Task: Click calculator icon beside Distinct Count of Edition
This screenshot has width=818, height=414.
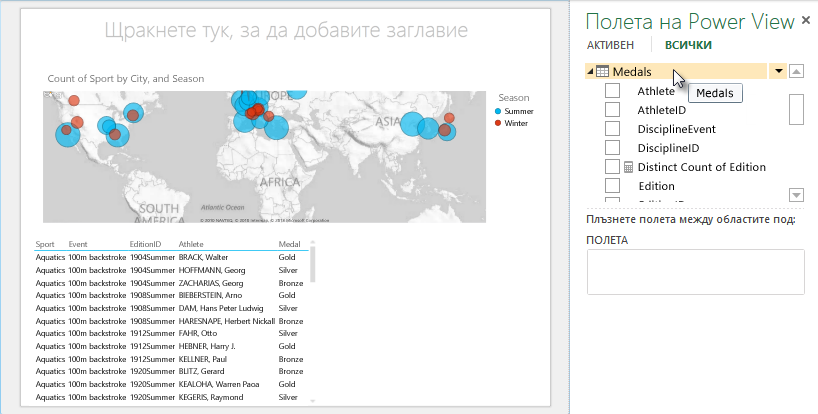Action: 629,167
